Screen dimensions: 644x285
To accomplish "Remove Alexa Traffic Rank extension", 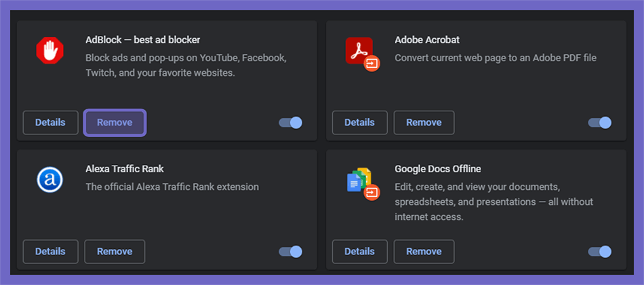I will tap(115, 251).
